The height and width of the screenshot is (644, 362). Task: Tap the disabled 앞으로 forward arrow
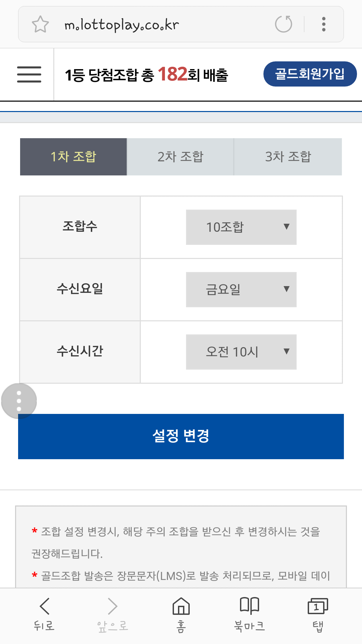tap(113, 614)
